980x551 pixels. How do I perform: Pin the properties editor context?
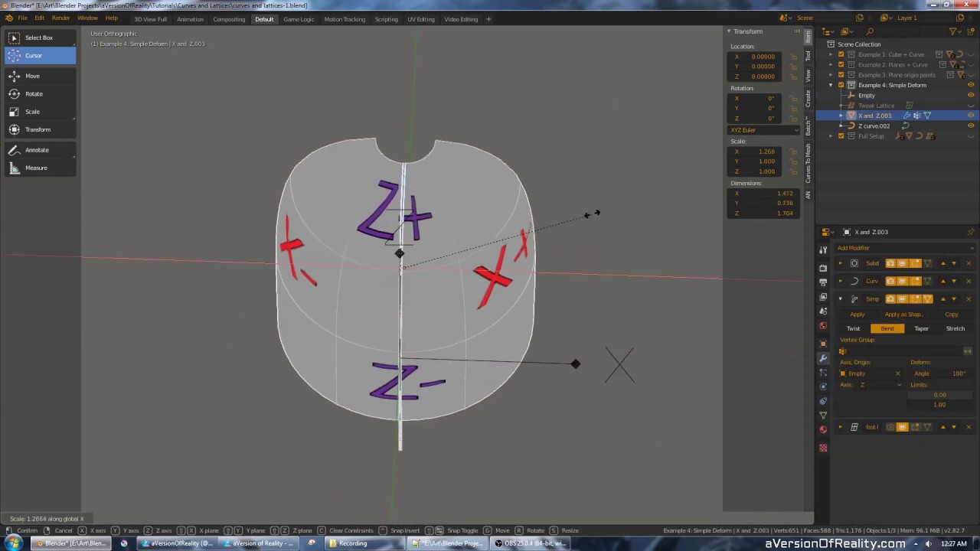click(971, 232)
